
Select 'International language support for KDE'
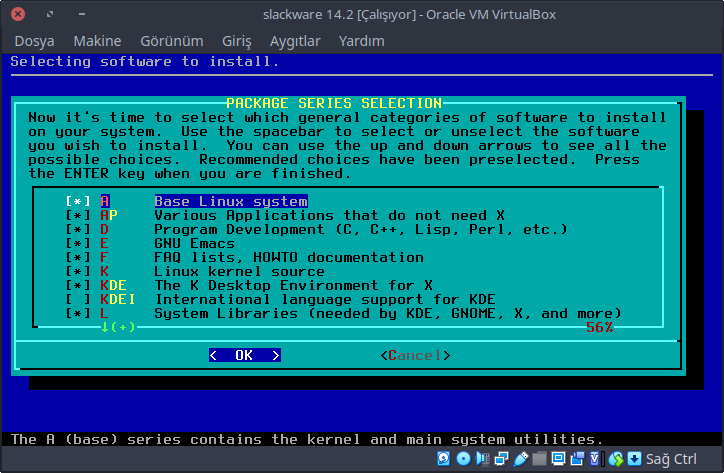click(x=325, y=299)
